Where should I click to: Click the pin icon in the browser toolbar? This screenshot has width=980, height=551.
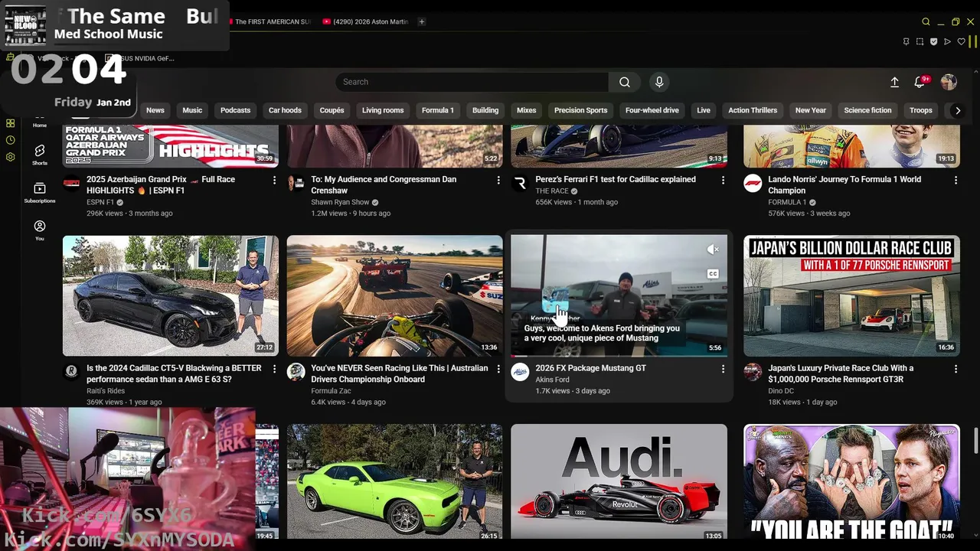click(x=906, y=41)
